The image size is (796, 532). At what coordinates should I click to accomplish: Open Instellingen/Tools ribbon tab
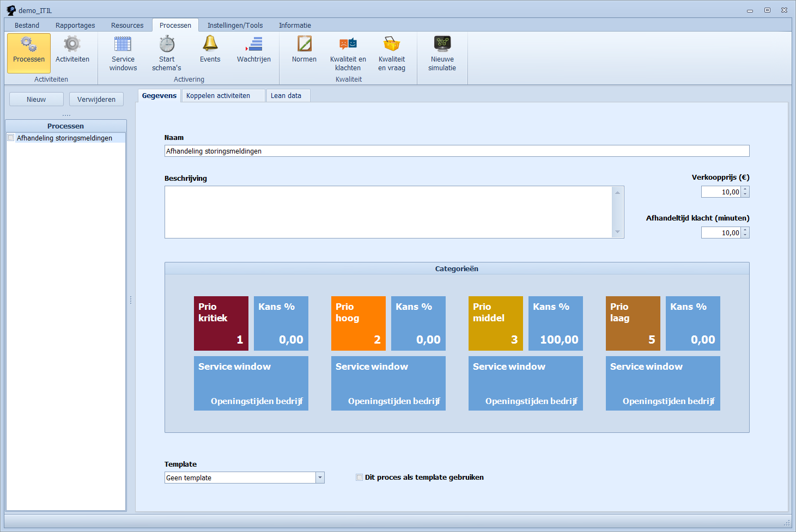click(x=235, y=25)
